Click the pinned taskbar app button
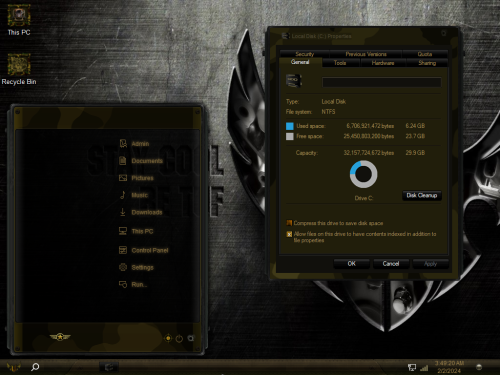The width and height of the screenshot is (500, 375). tap(109, 367)
